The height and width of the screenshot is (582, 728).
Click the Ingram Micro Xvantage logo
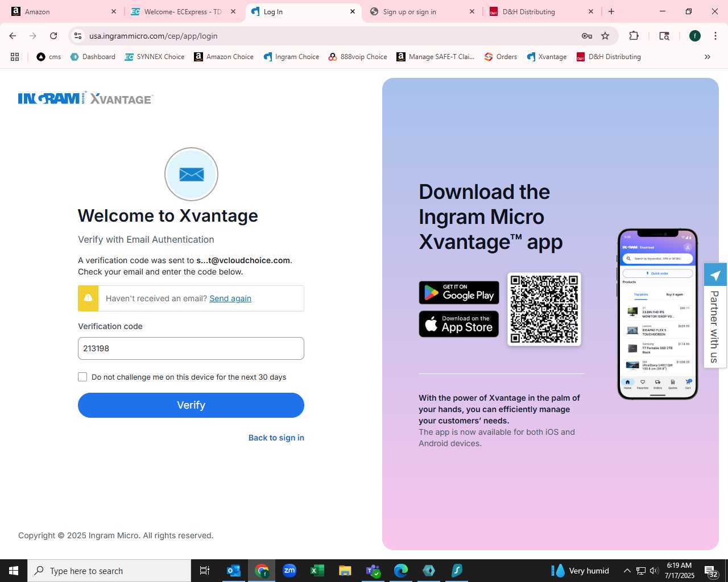86,98
